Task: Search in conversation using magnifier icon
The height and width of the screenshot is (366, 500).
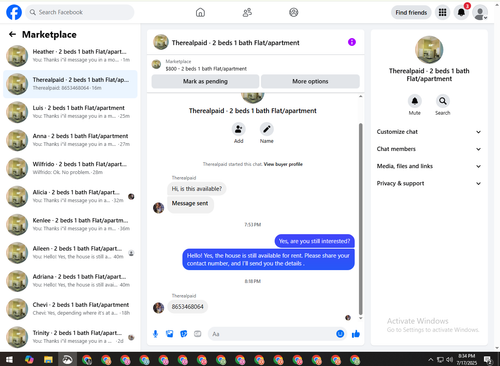Action: [443, 101]
